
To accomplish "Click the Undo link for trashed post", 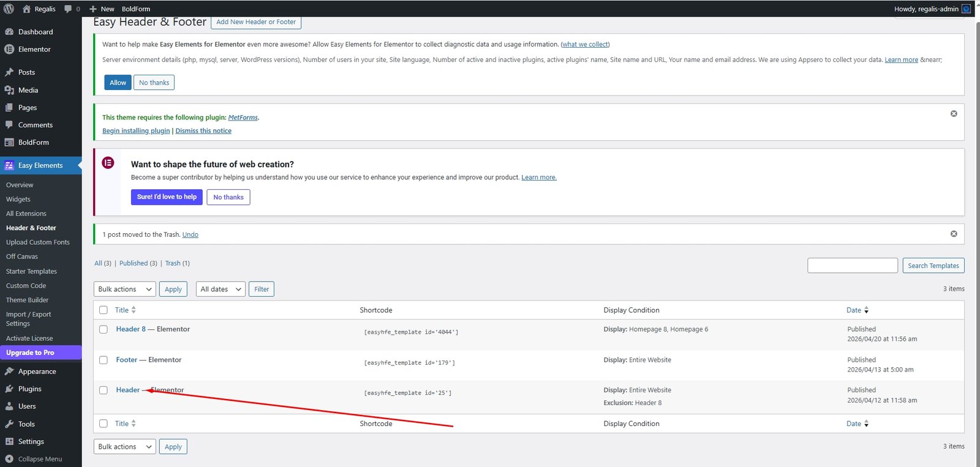I will [190, 234].
